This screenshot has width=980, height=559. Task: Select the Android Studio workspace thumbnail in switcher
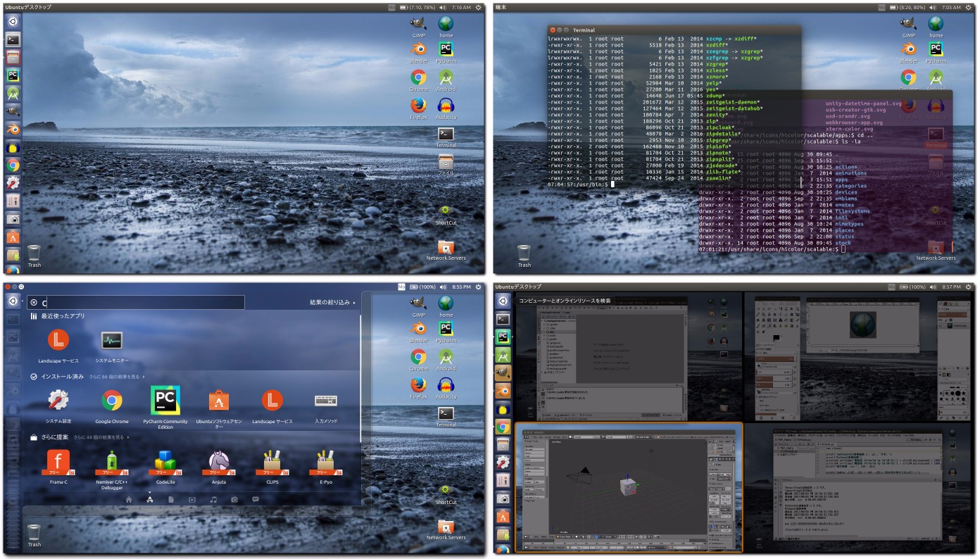[629, 357]
